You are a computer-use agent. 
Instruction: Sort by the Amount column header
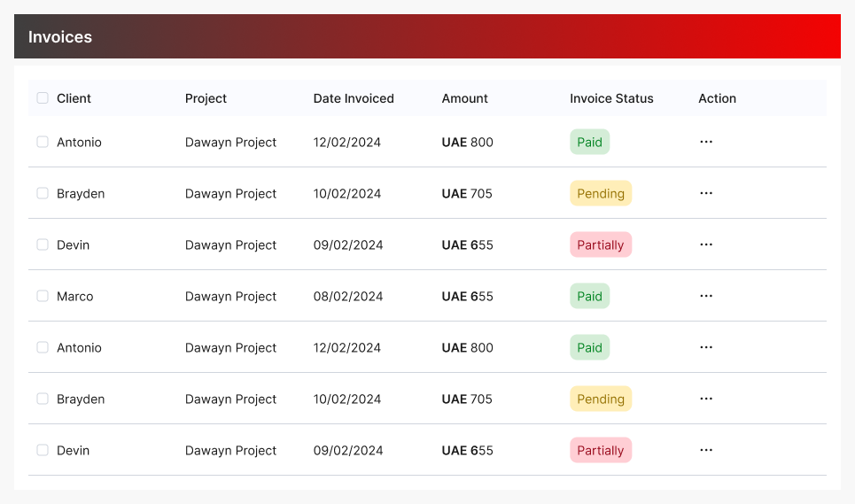pos(464,98)
